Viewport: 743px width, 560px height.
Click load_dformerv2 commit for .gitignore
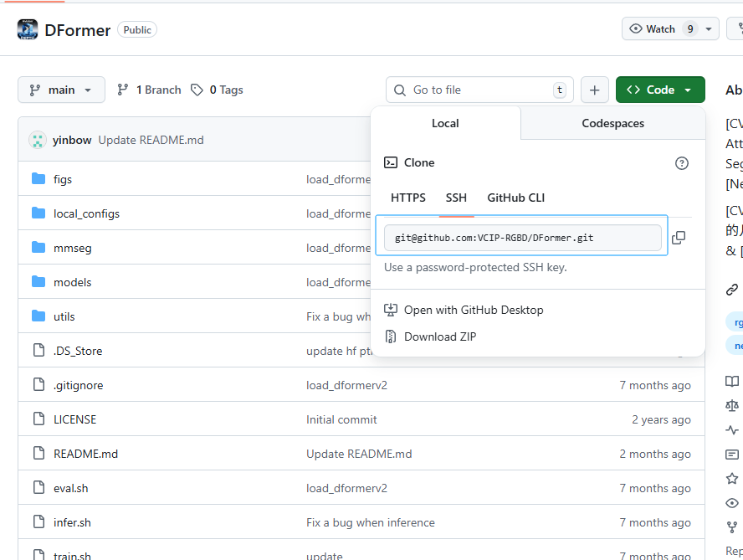[347, 385]
